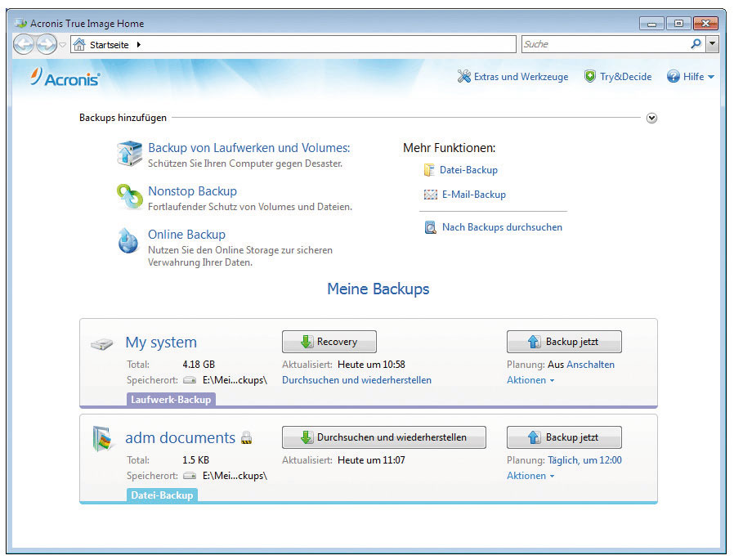This screenshot has width=734, height=560.
Task: Click the drive backup icon
Action: coord(129,154)
